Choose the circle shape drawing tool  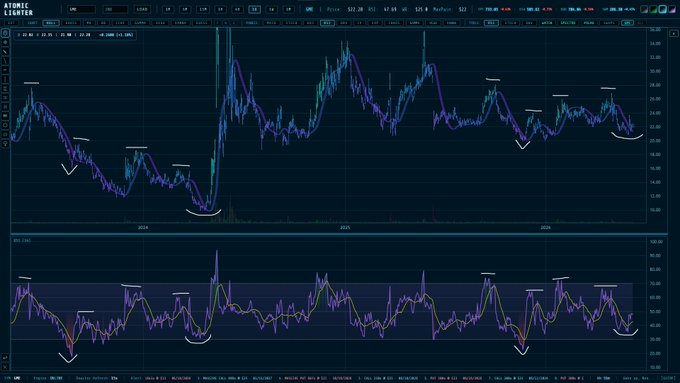[5, 125]
